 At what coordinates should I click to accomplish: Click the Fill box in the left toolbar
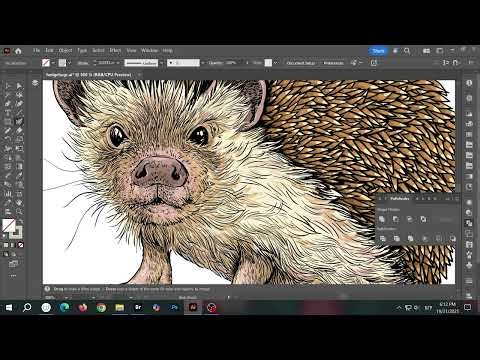click(9, 226)
